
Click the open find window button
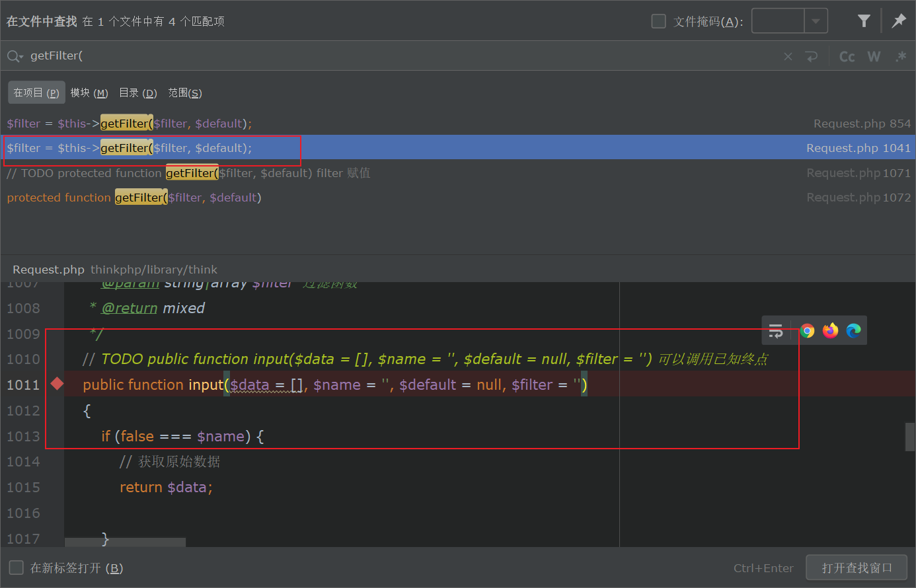point(857,568)
